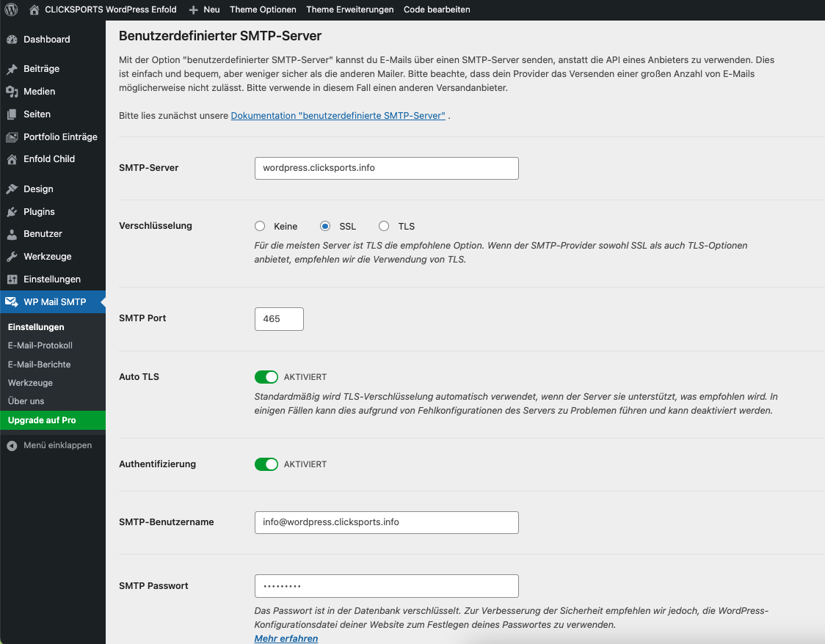Click the AKTIVIERT label beside Auto TLS
This screenshot has width=825, height=644.
[305, 377]
